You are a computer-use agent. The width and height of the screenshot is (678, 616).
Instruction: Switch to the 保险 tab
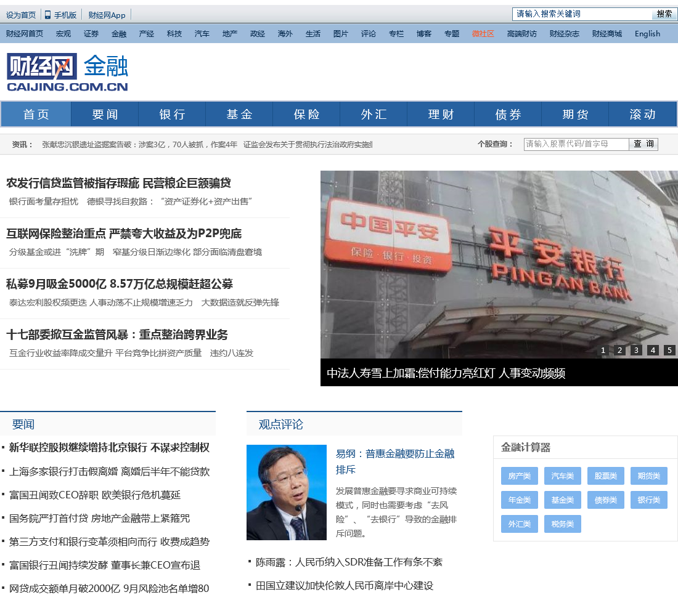[306, 114]
